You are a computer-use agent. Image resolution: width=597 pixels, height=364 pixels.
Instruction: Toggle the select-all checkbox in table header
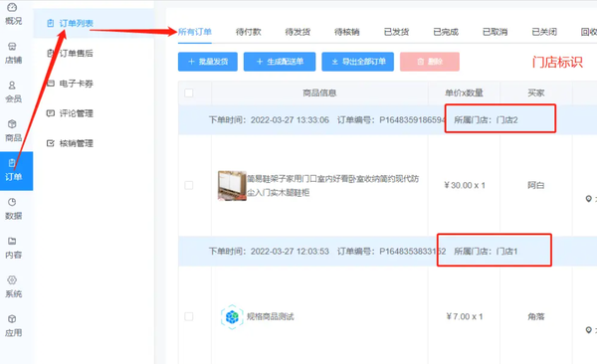coord(189,92)
